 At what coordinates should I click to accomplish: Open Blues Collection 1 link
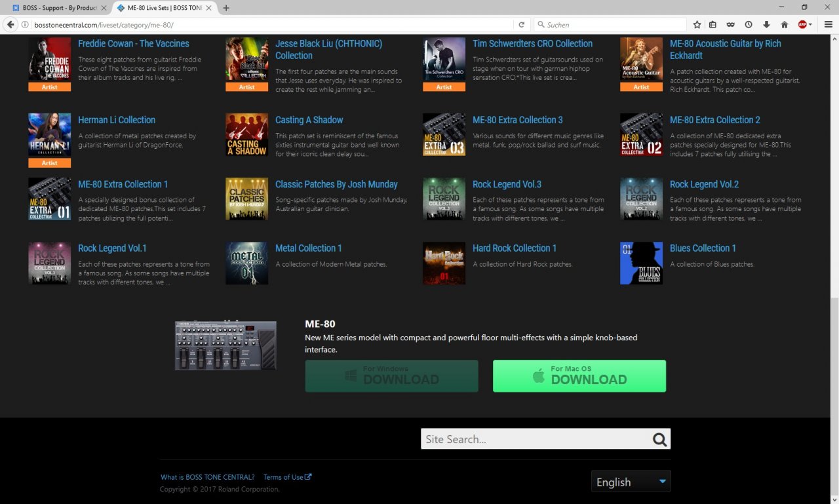point(703,248)
